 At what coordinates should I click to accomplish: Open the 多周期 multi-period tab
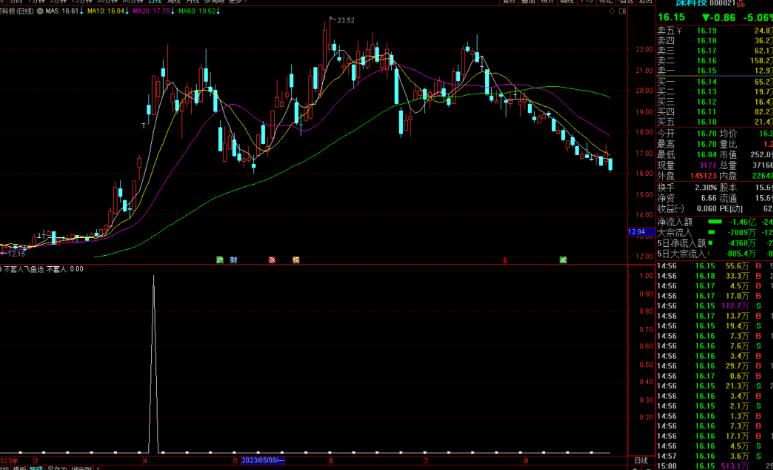point(215,1)
